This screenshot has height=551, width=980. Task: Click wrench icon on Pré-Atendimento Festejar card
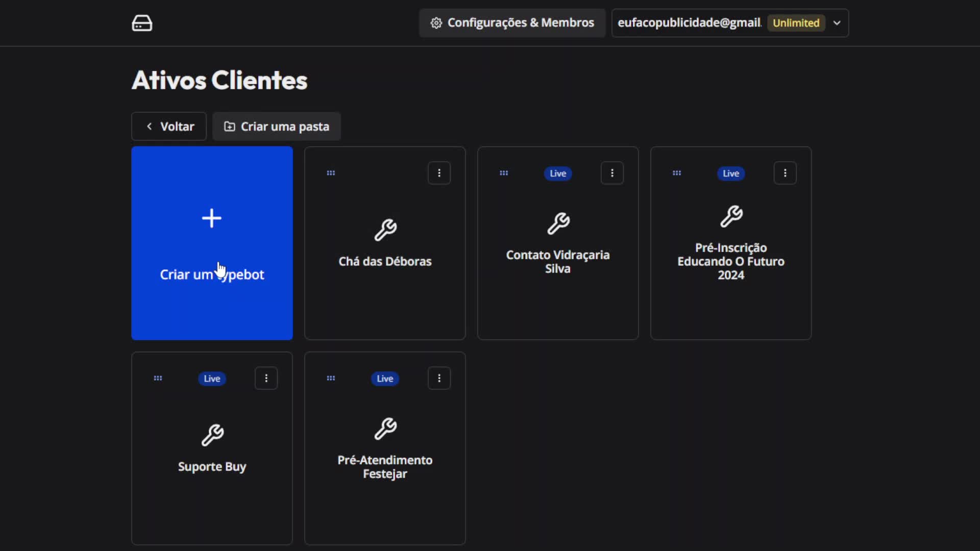pyautogui.click(x=385, y=429)
